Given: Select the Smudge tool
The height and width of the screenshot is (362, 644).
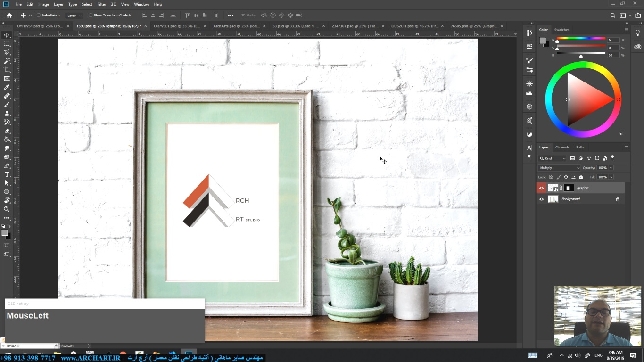Looking at the screenshot, I should [7, 148].
